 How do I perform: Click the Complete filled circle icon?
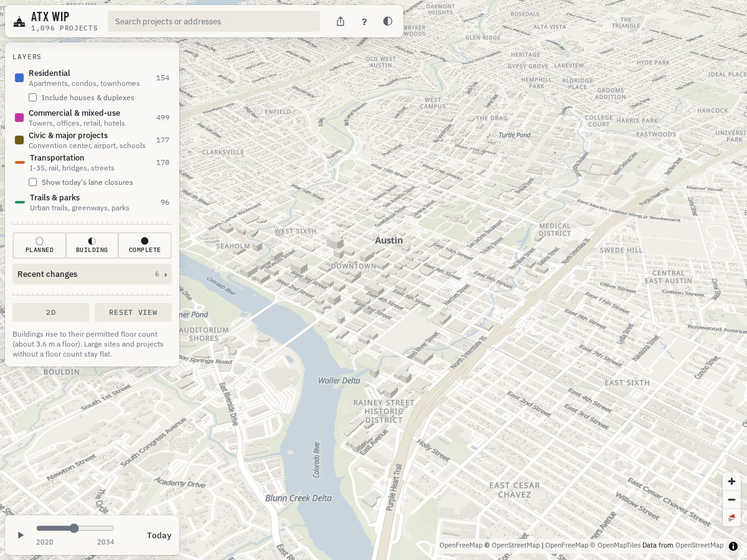(144, 241)
